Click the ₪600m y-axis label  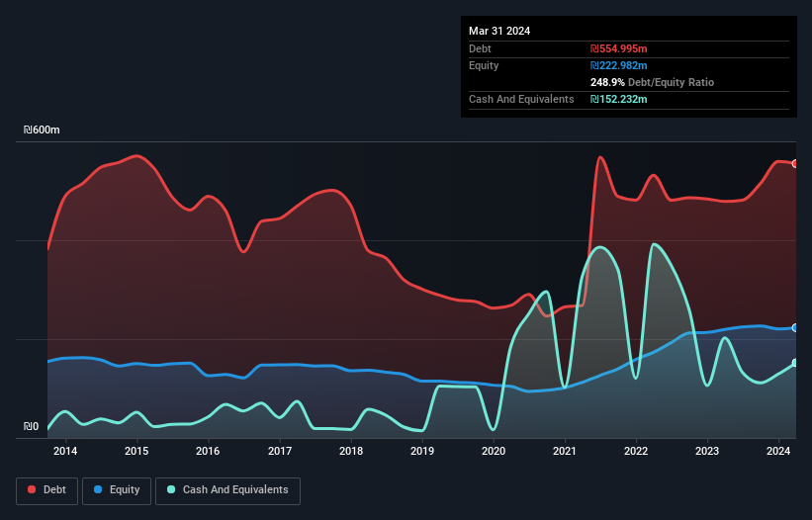point(42,130)
